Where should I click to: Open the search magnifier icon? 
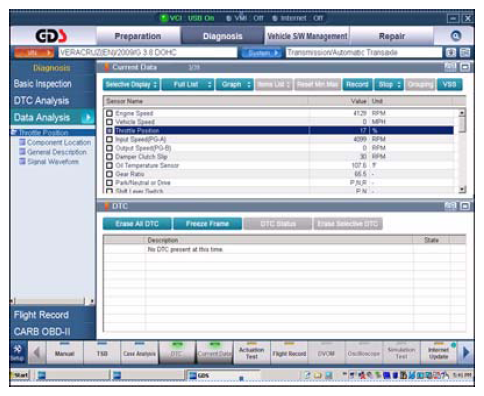pos(456,36)
